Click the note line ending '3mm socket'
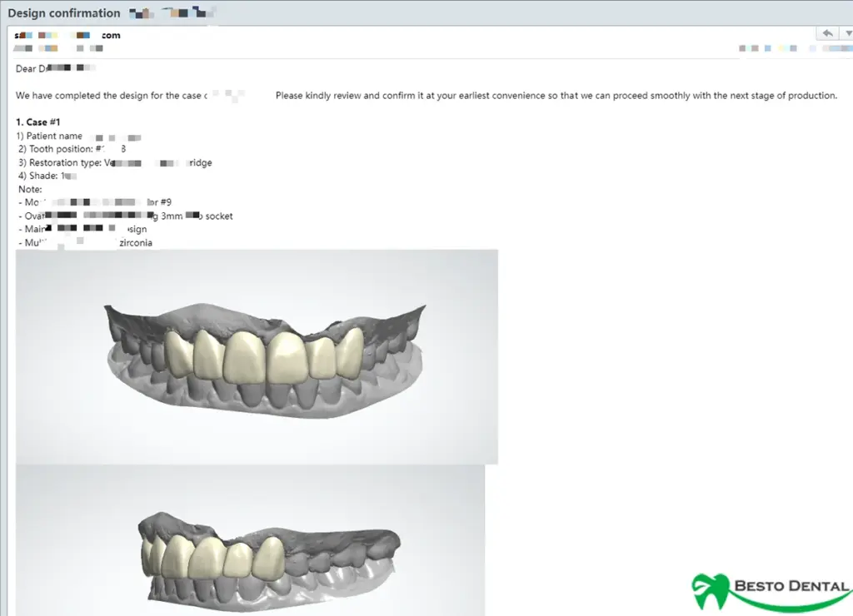853x616 pixels. tap(126, 216)
